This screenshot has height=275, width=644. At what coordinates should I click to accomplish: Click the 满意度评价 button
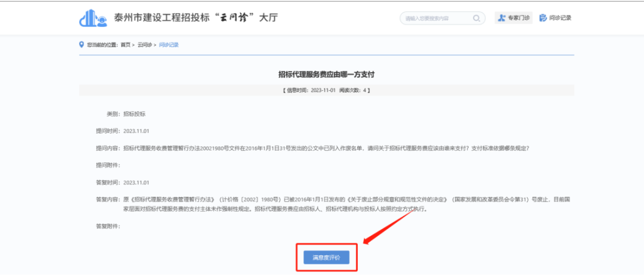click(327, 257)
